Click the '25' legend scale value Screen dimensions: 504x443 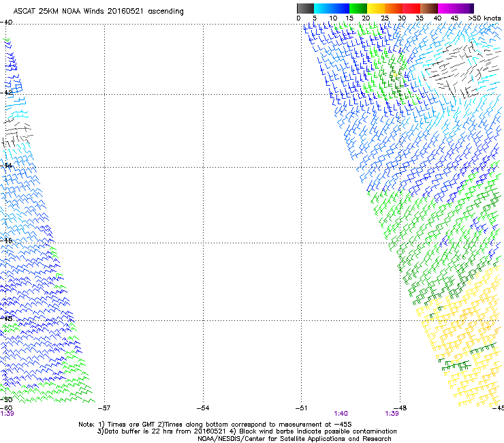[x=385, y=18]
